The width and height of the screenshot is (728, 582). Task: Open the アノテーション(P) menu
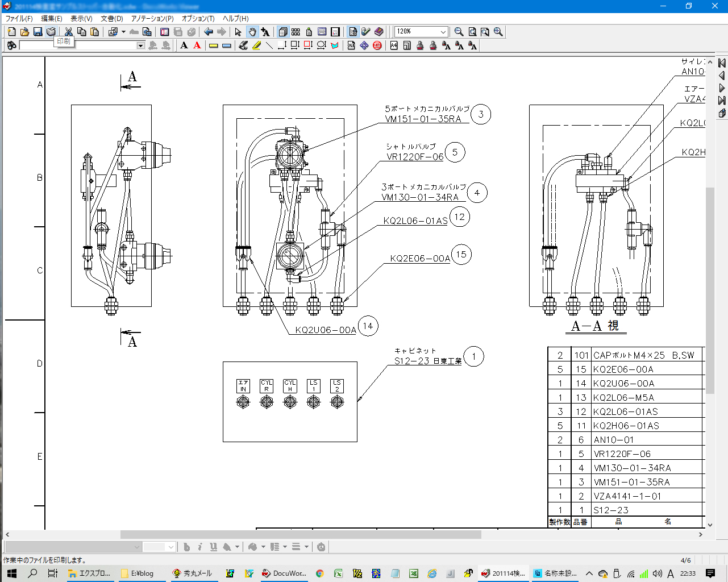(x=152, y=19)
